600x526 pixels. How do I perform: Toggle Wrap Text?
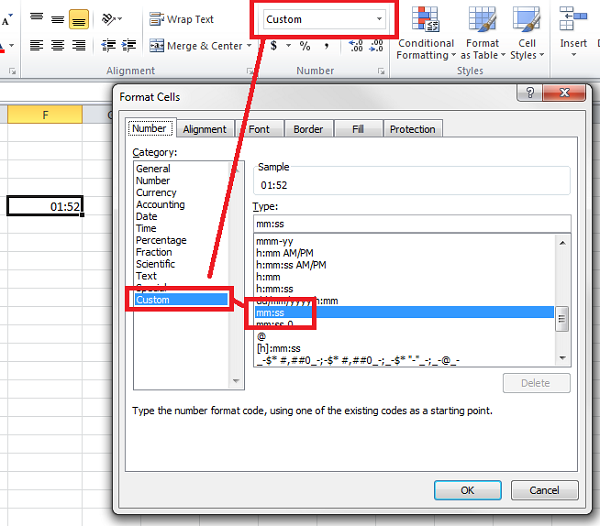click(181, 19)
